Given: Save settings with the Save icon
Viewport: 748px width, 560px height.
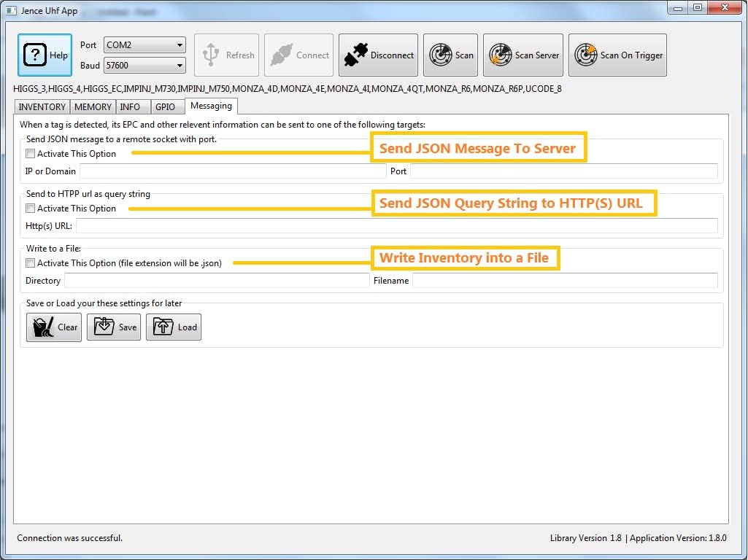Looking at the screenshot, I should click(x=104, y=327).
